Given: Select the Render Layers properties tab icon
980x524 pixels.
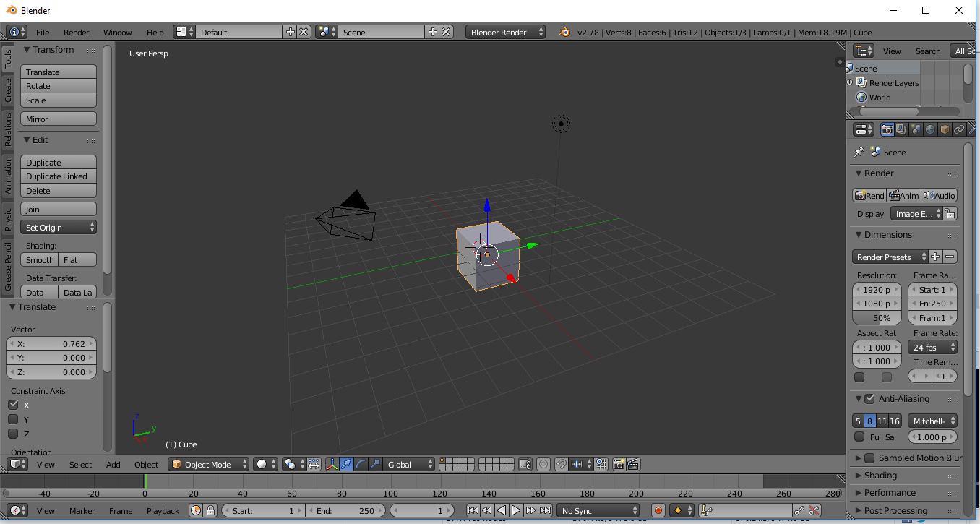Looking at the screenshot, I should pyautogui.click(x=901, y=129).
